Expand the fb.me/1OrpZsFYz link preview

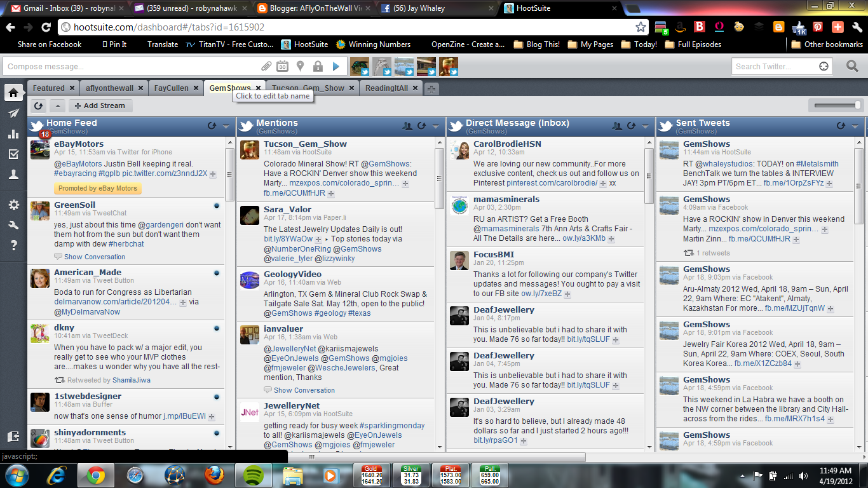[x=829, y=184]
